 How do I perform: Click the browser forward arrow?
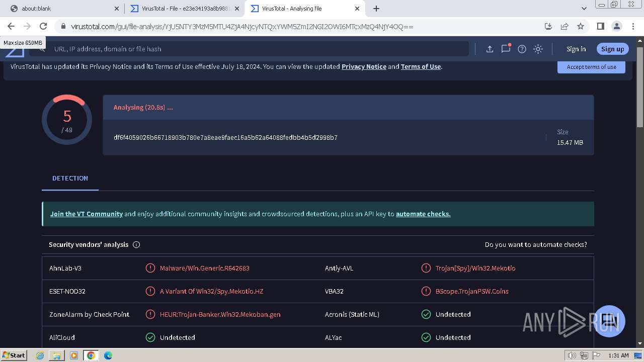click(27, 26)
